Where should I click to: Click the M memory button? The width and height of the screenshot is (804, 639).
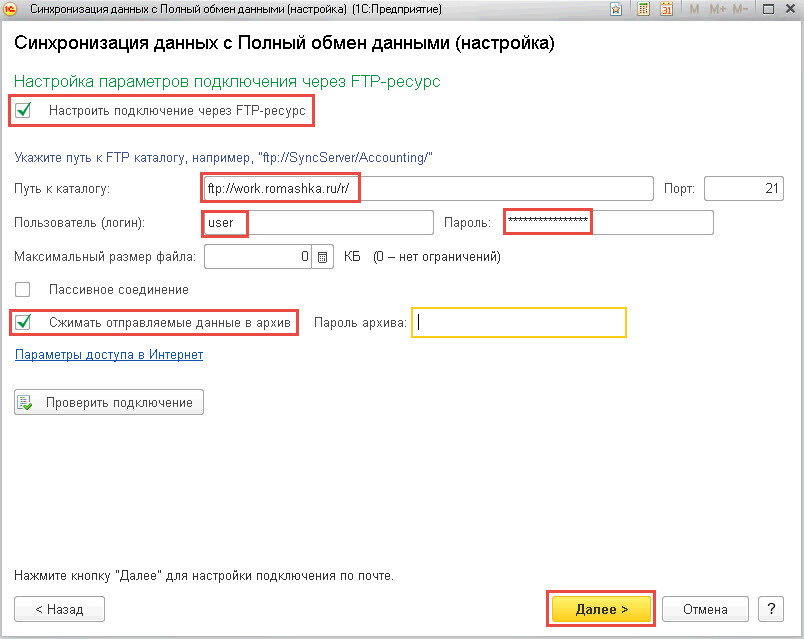[694, 9]
